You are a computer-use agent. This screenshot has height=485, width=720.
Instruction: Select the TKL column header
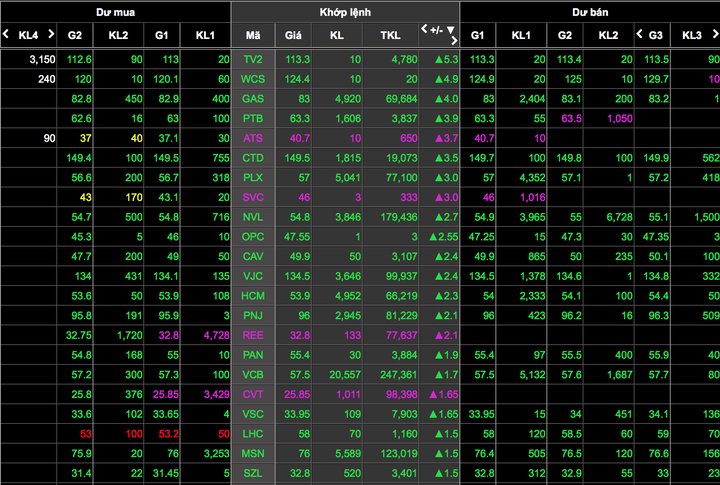(x=390, y=35)
